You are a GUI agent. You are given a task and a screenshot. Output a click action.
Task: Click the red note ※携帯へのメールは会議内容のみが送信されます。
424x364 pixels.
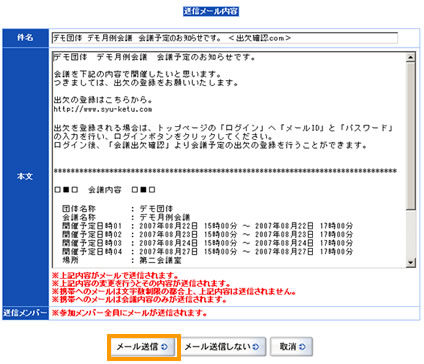pos(140,300)
